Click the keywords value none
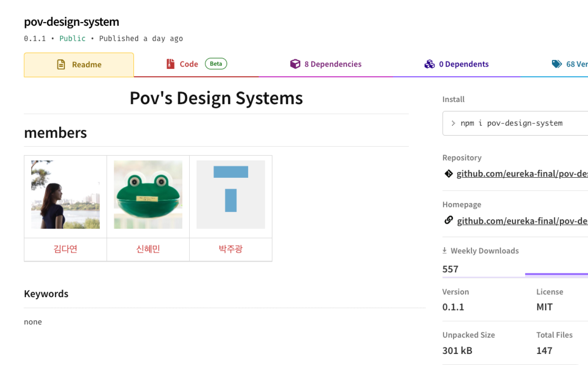588x365 pixels. pyautogui.click(x=33, y=322)
